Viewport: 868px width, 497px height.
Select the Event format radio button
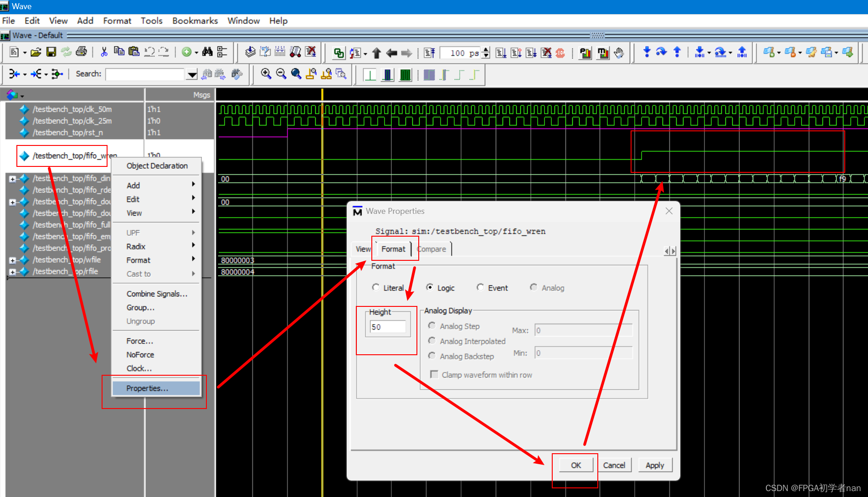point(480,287)
